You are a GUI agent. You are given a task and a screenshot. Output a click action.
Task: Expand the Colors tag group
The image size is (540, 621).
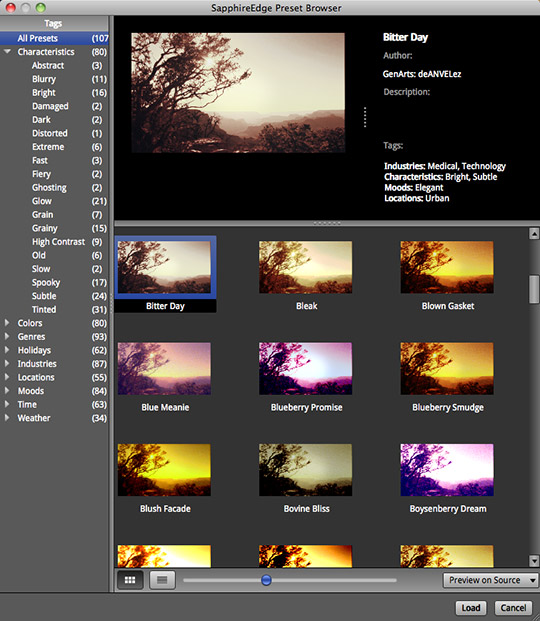coord(7,323)
